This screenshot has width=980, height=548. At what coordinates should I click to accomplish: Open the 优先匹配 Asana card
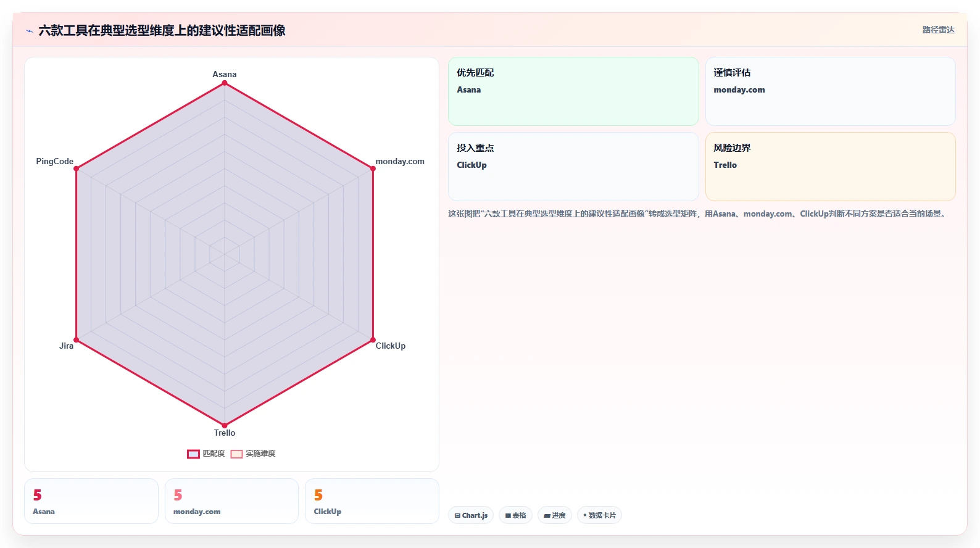point(573,91)
